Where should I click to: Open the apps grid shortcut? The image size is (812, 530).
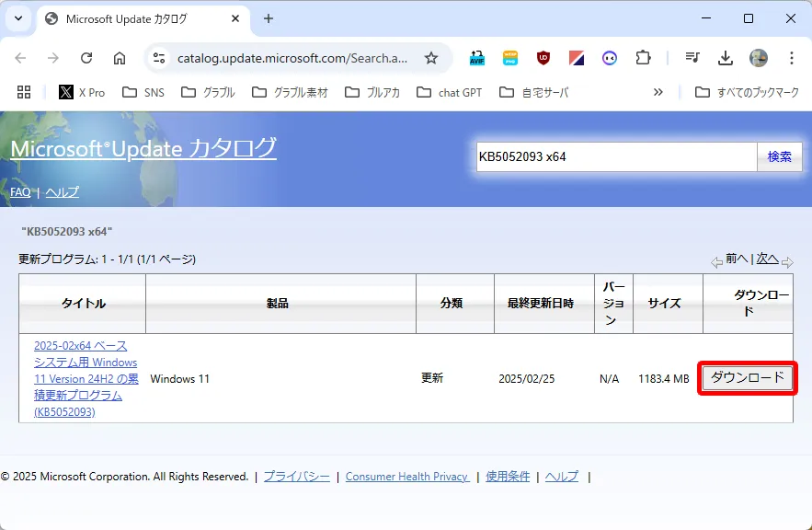24,92
